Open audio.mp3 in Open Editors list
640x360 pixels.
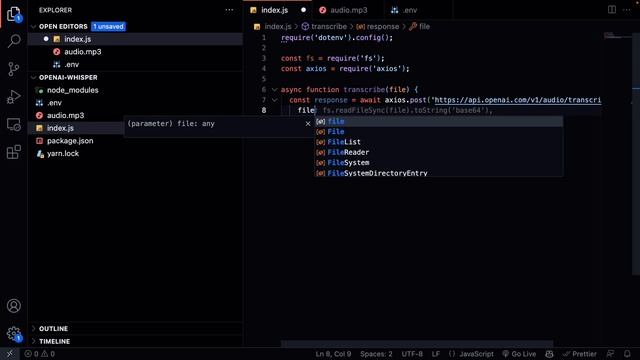(135, 52)
